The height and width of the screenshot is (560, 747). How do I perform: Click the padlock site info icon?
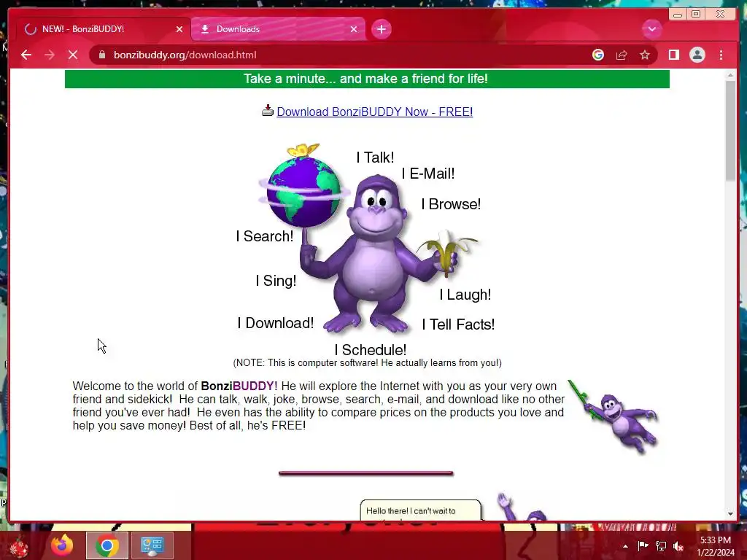coord(102,55)
